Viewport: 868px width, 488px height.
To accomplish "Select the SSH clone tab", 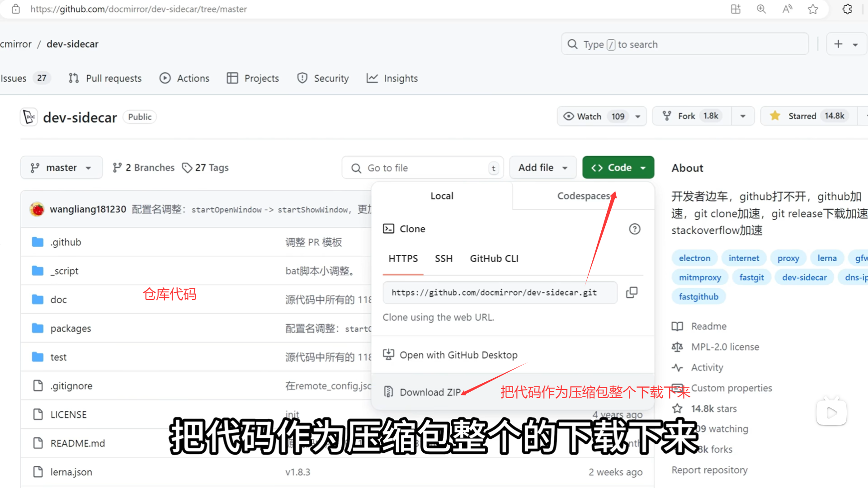I will 443,258.
